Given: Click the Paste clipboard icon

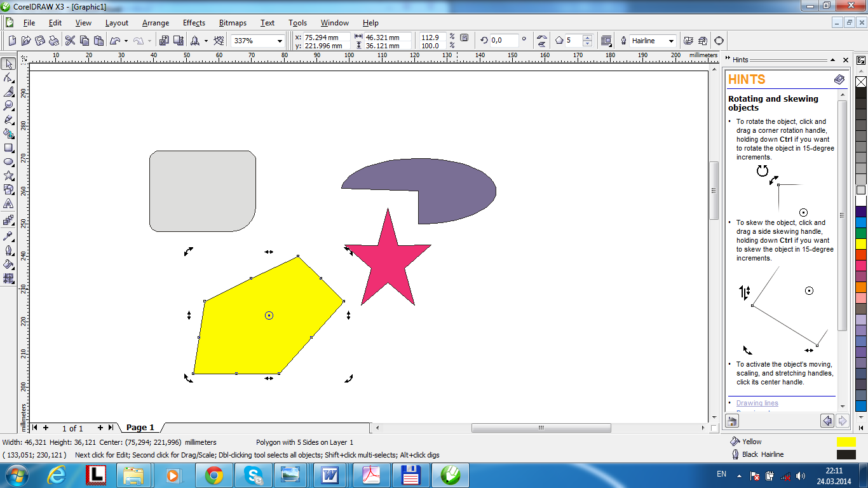Looking at the screenshot, I should coord(98,41).
